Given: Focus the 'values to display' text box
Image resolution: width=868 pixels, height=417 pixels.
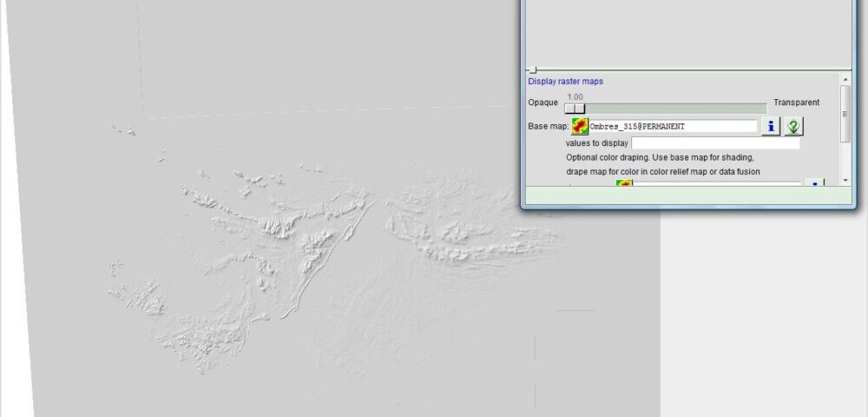Looking at the screenshot, I should click(714, 143).
